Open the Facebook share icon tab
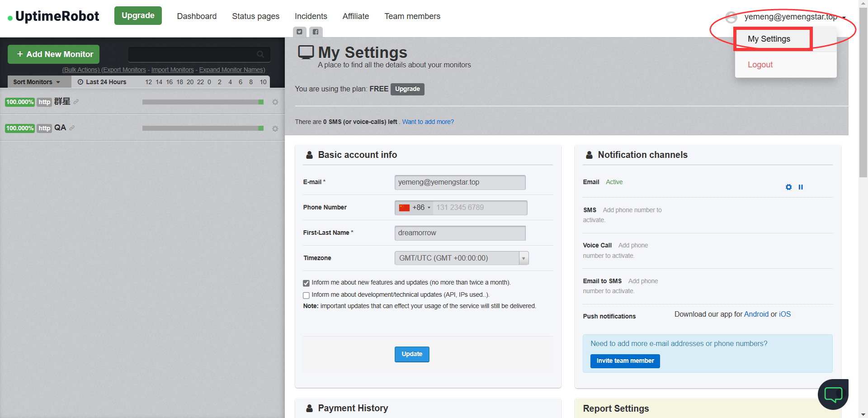The height and width of the screenshot is (418, 868). pyautogui.click(x=316, y=32)
